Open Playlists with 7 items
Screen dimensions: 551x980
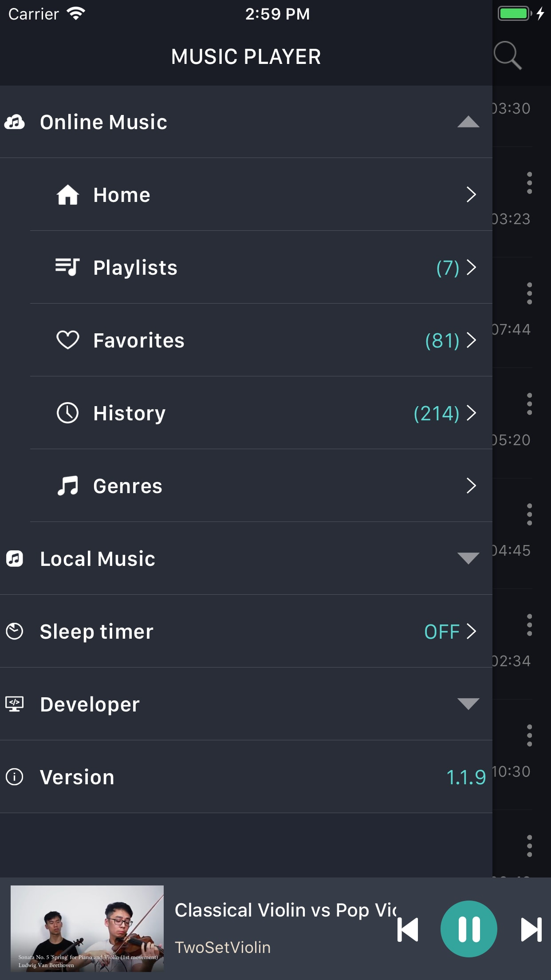click(456, 268)
